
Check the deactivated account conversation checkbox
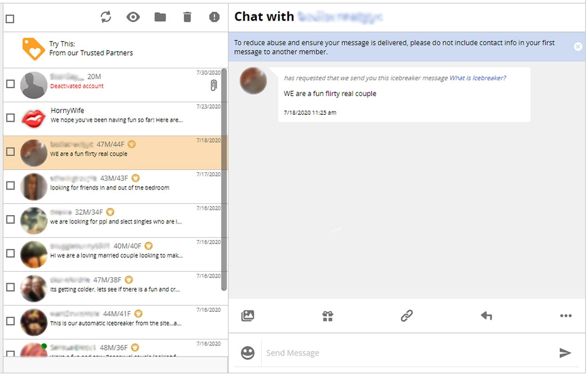(9, 83)
